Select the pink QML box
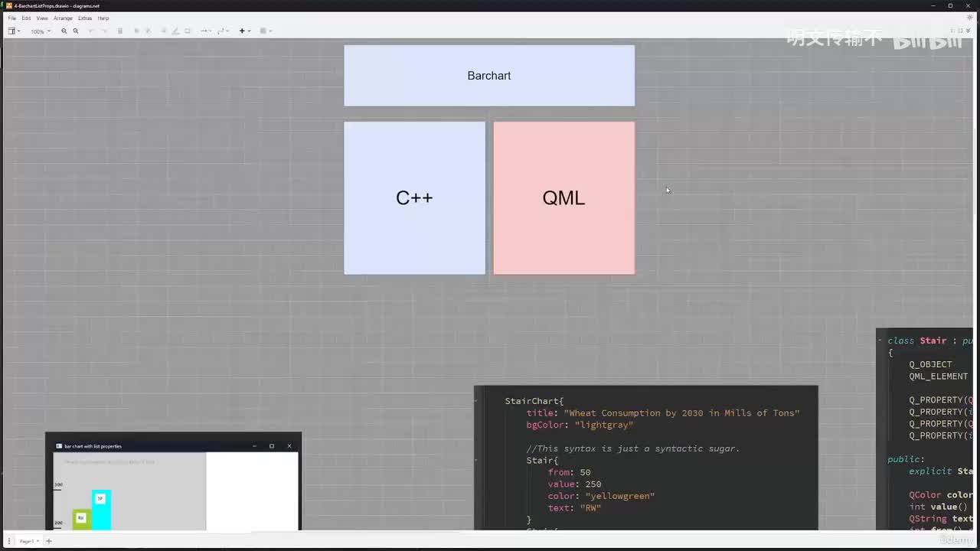 [564, 198]
